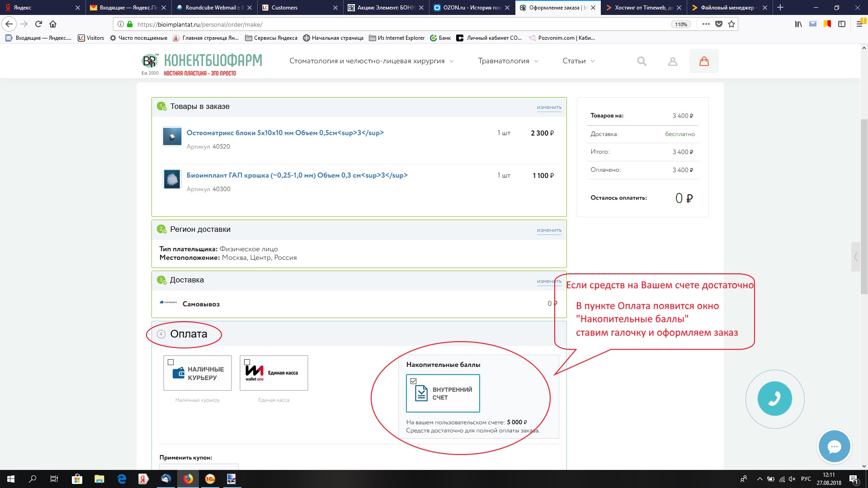Open Firefox from the Windows taskbar
Screen dimensions: 868x488
pos(188,479)
